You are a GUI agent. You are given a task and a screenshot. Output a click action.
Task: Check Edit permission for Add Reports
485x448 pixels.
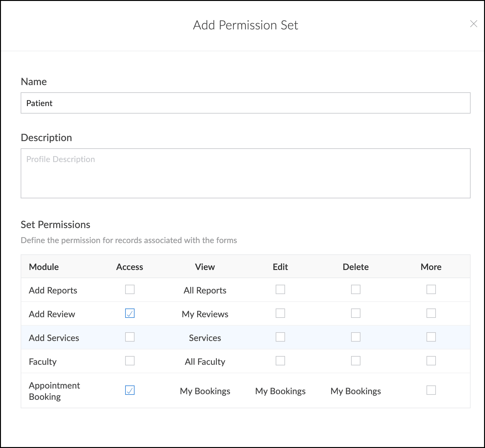click(280, 289)
